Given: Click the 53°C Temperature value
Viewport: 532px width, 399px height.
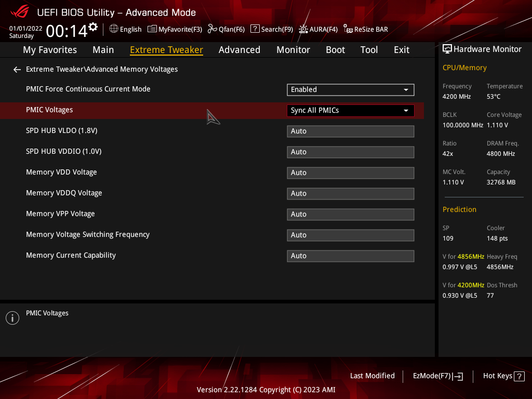Looking at the screenshot, I should pyautogui.click(x=494, y=97).
